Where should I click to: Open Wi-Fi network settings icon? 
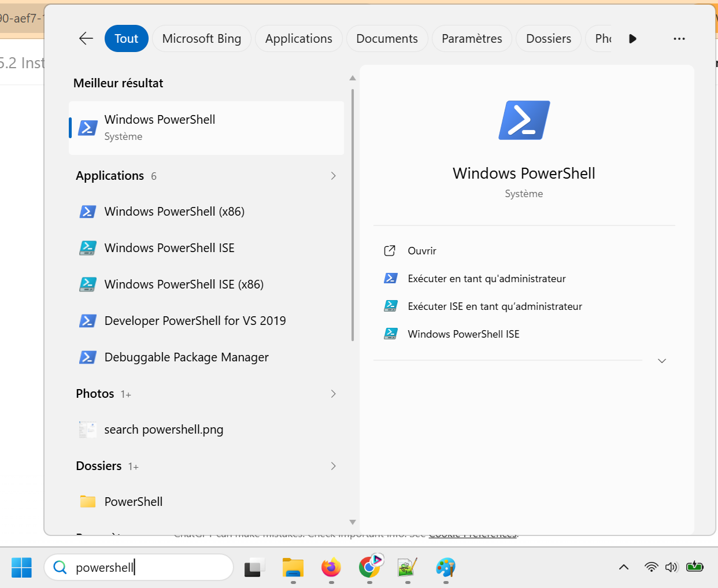click(x=652, y=567)
